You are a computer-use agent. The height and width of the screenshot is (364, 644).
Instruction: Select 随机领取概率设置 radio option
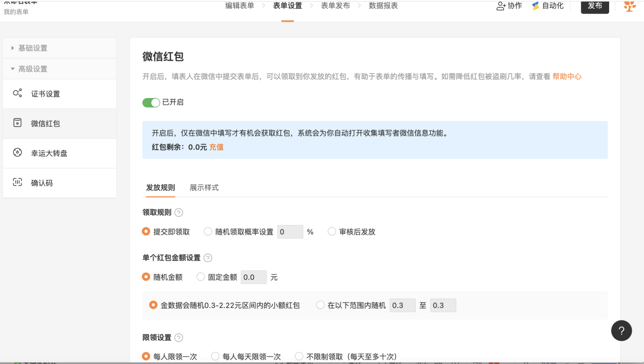tap(208, 232)
